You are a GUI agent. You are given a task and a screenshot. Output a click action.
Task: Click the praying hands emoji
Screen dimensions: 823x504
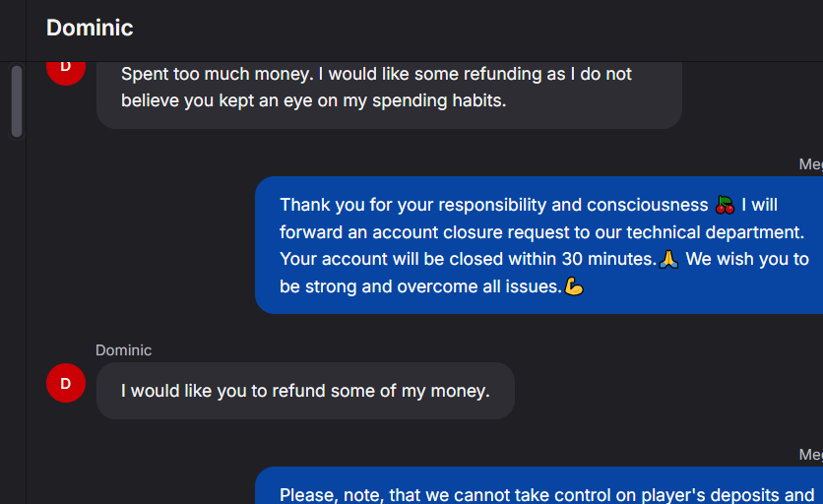point(668,259)
